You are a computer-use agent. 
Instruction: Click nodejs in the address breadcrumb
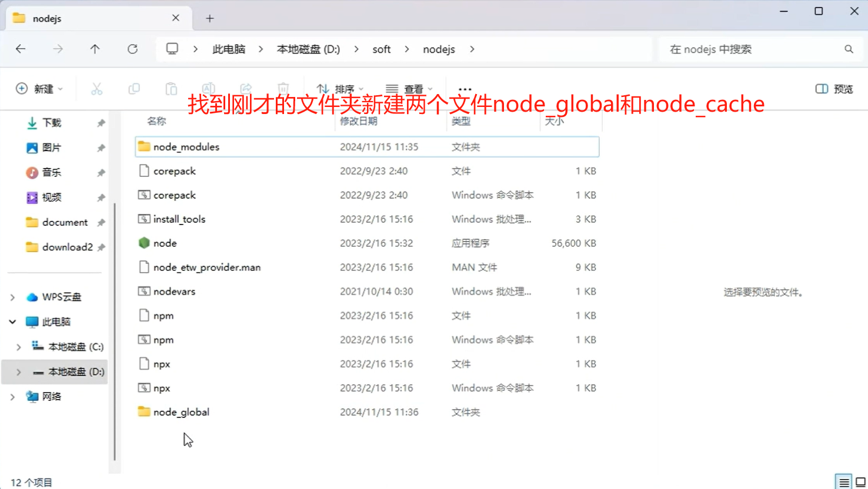pos(439,49)
